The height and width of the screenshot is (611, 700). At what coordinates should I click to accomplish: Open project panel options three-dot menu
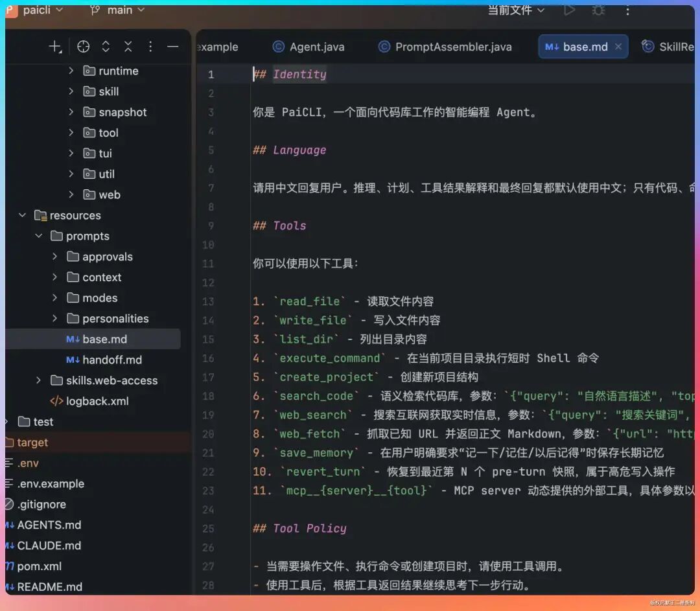click(150, 47)
